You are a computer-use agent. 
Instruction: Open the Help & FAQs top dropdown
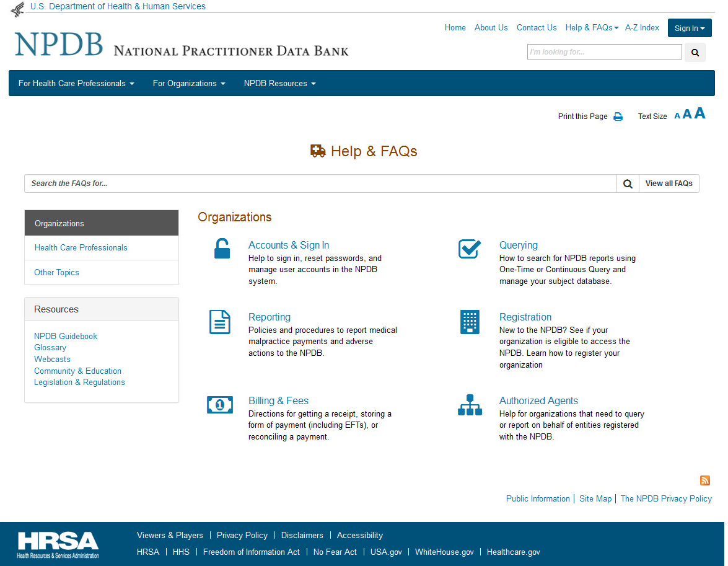[x=592, y=28]
